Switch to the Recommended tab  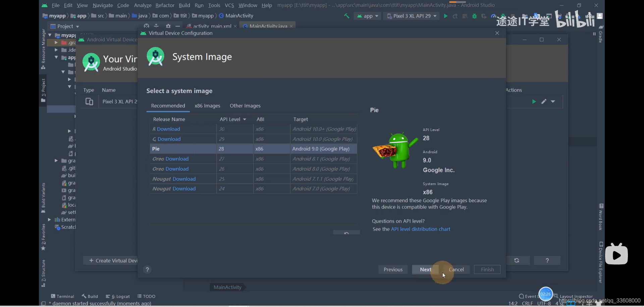point(168,106)
